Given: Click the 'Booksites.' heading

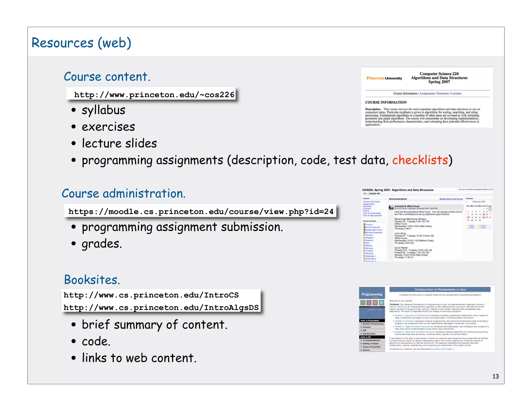Looking at the screenshot, I should pos(92,280).
